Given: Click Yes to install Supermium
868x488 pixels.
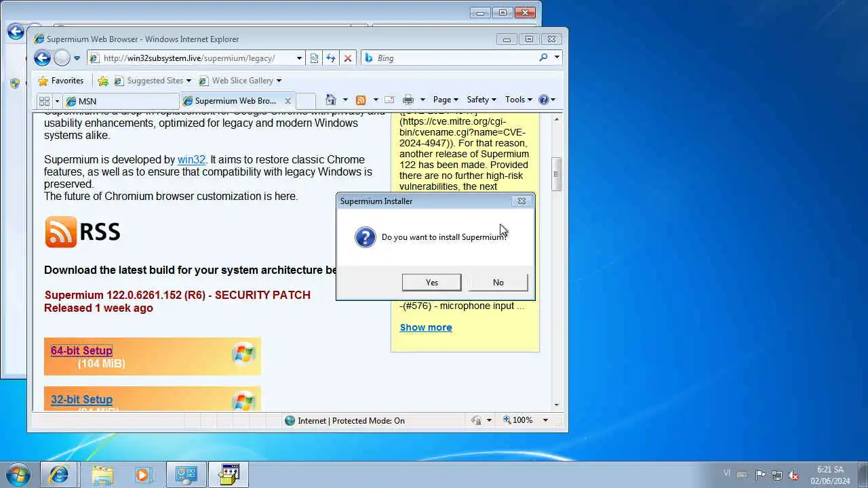Looking at the screenshot, I should [x=431, y=282].
